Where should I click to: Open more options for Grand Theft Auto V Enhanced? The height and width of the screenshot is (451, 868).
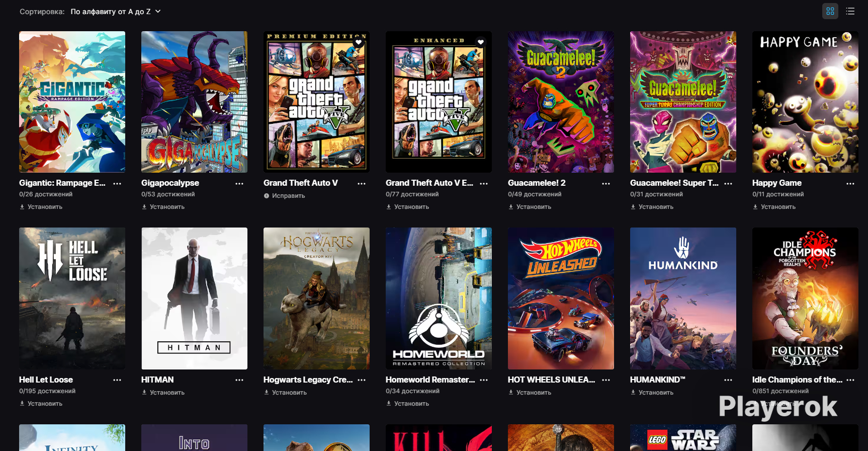pyautogui.click(x=484, y=184)
